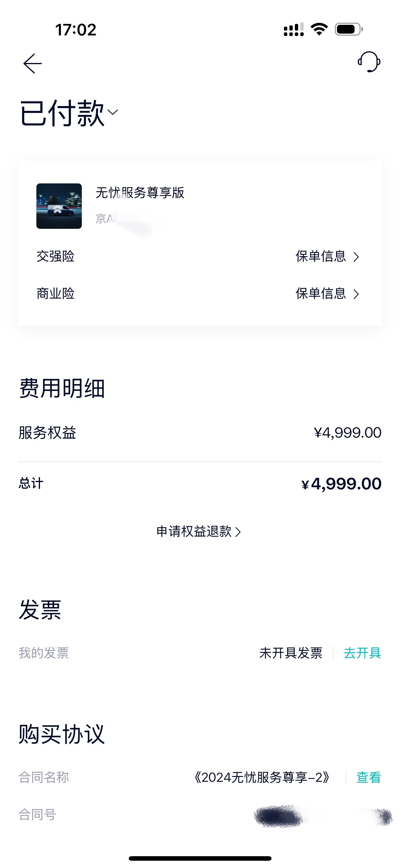Select the 交强险 row label
The height and width of the screenshot is (868, 400).
(55, 256)
